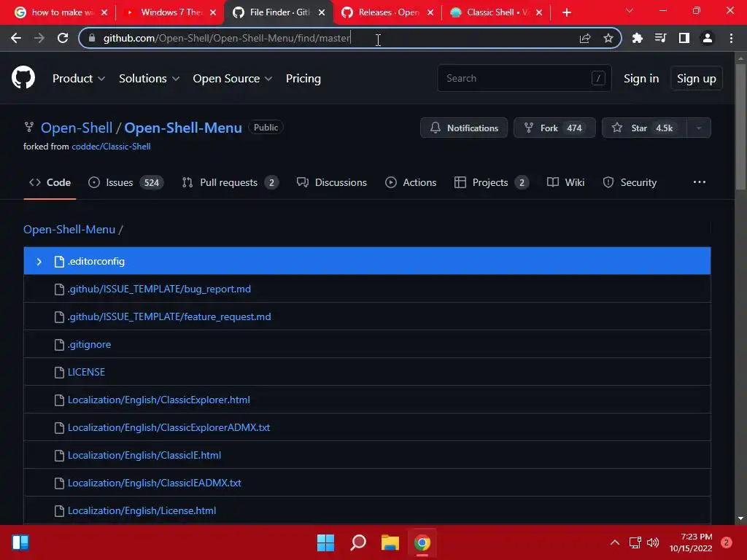Click the browser forward arrow
The width and height of the screenshot is (747, 560).
click(39, 38)
